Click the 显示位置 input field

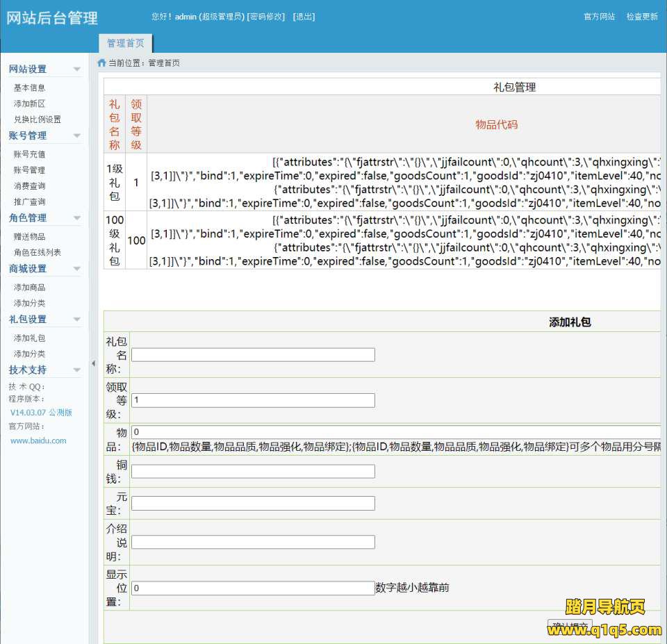click(253, 588)
